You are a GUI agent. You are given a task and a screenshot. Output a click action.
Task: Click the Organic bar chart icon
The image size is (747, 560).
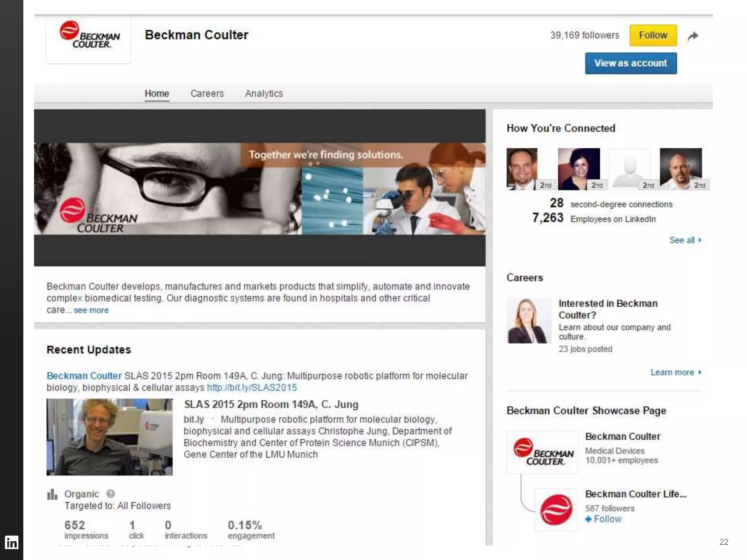(x=52, y=494)
